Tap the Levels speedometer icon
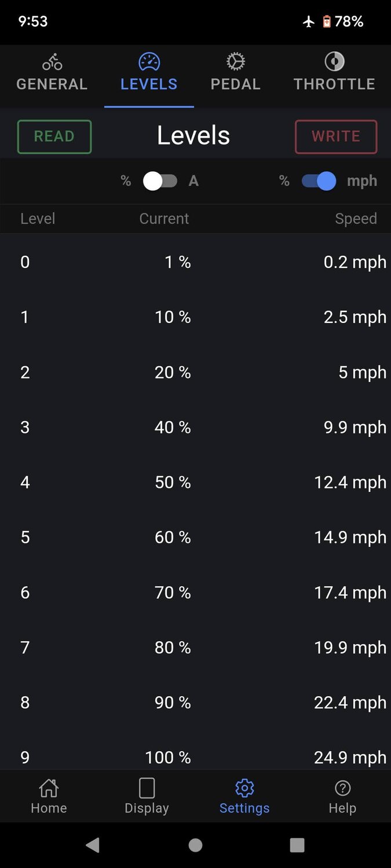Image resolution: width=391 pixels, height=868 pixels. [x=149, y=61]
